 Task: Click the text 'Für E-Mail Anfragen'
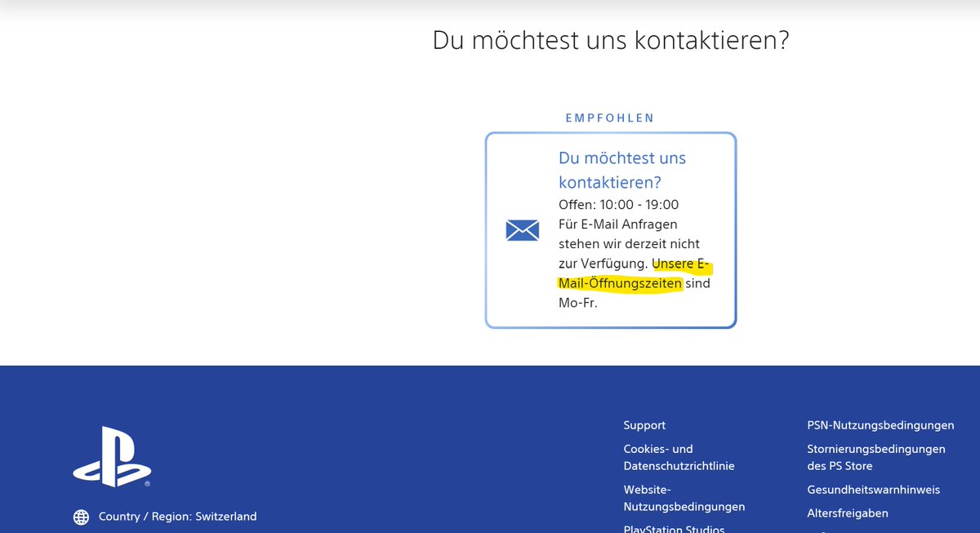coord(618,224)
